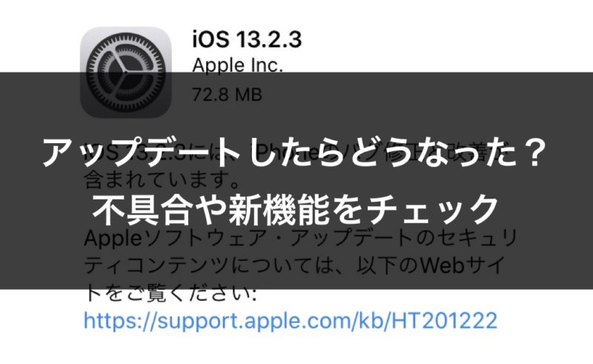Click the 72.8 MB file size text
This screenshot has width=593, height=364.
pyautogui.click(x=227, y=95)
